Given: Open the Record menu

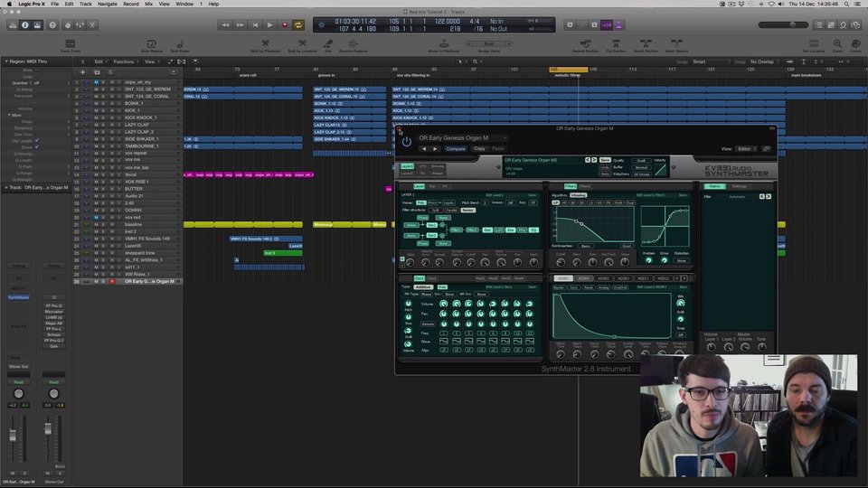Looking at the screenshot, I should 130,4.
